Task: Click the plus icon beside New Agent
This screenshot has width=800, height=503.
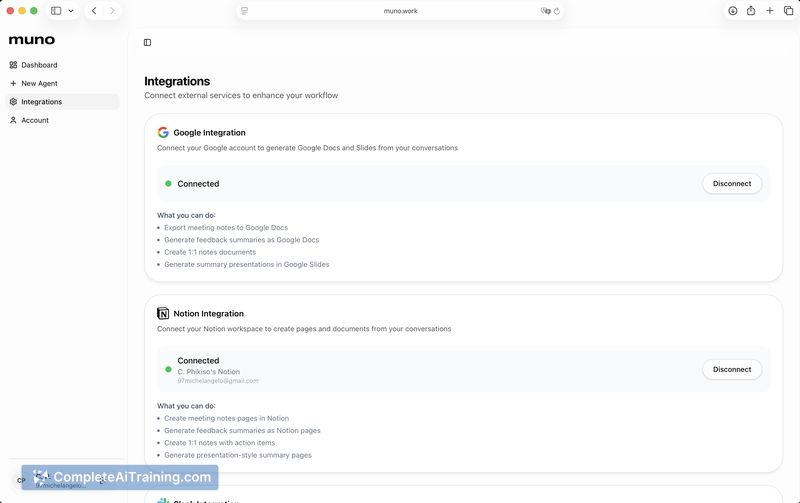Action: coord(13,84)
